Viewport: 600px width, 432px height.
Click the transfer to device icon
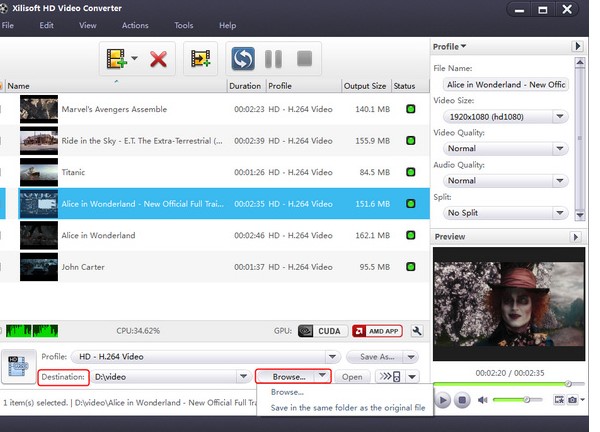(390, 377)
